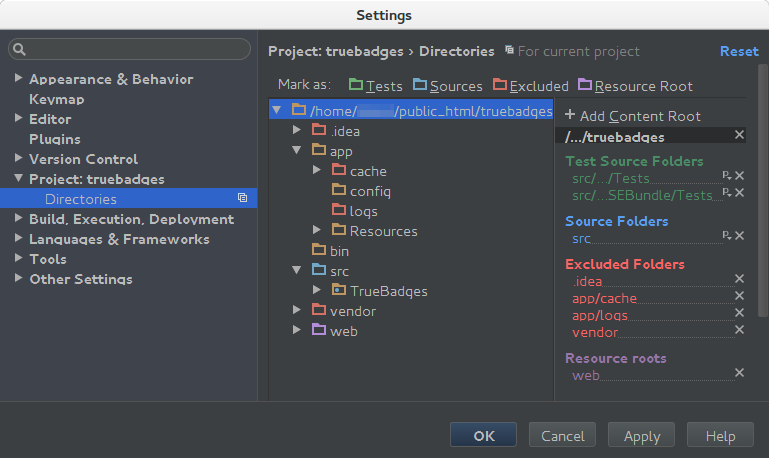Unmark app/cache from Excluded Folders
This screenshot has height=458, width=769.
pos(739,296)
